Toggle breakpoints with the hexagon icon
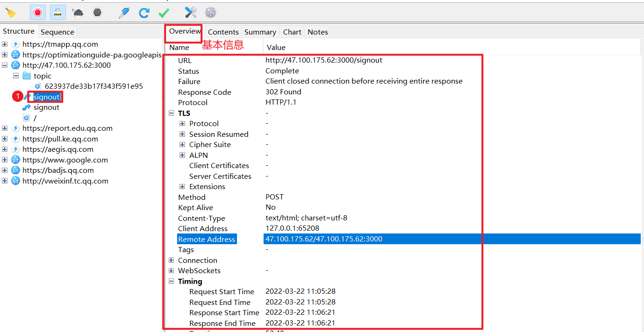The image size is (644, 332). pyautogui.click(x=97, y=13)
